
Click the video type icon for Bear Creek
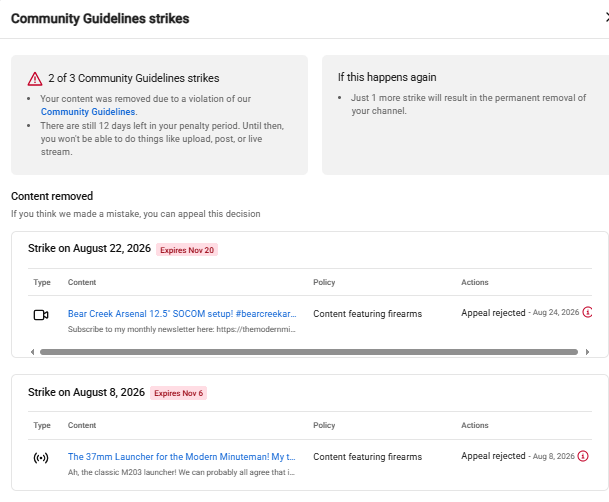41,315
